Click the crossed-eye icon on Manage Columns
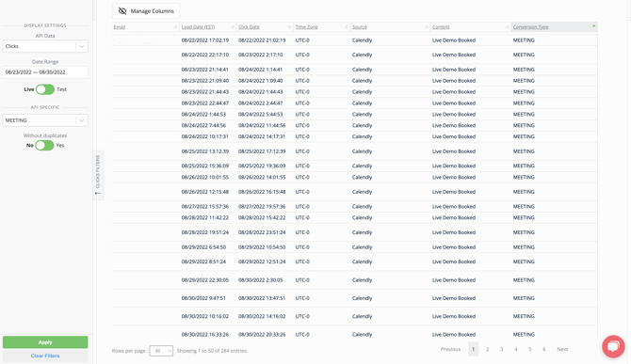This screenshot has width=631, height=364. pyautogui.click(x=122, y=11)
